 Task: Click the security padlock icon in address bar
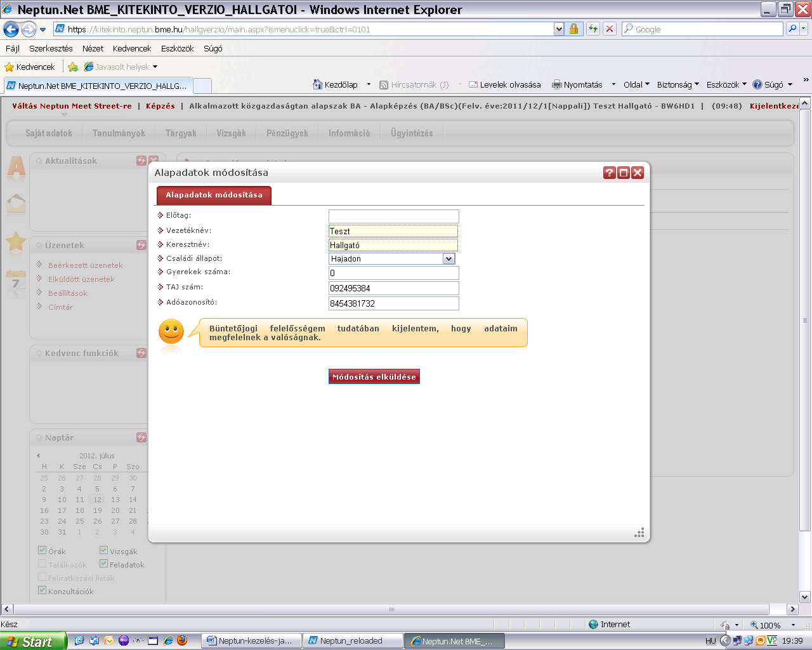[x=573, y=29]
